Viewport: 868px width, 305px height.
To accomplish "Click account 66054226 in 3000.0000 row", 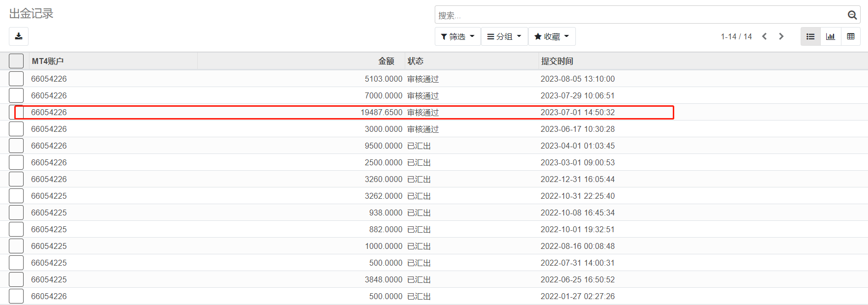I will pos(49,129).
